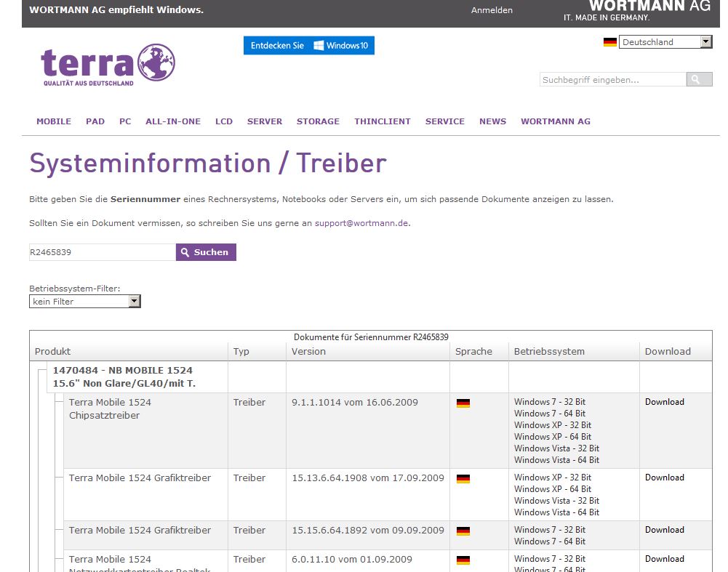
Task: Open the THINCLIENT menu
Action: (383, 121)
